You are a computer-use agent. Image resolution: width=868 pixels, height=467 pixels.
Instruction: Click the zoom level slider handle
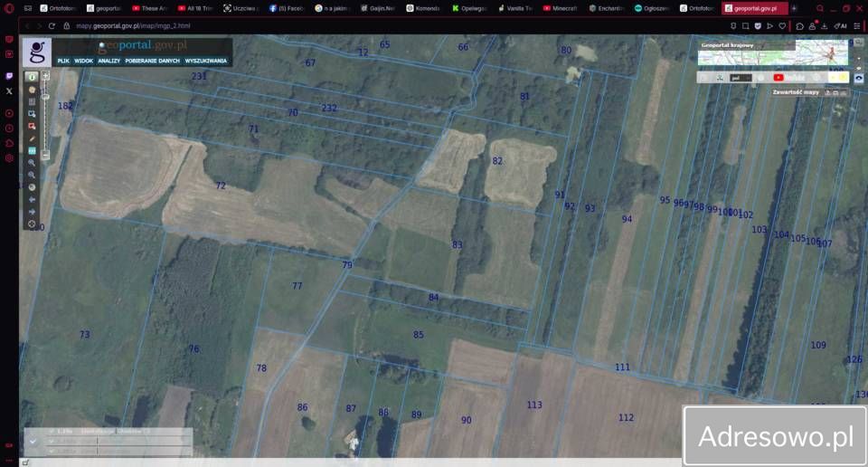46,97
